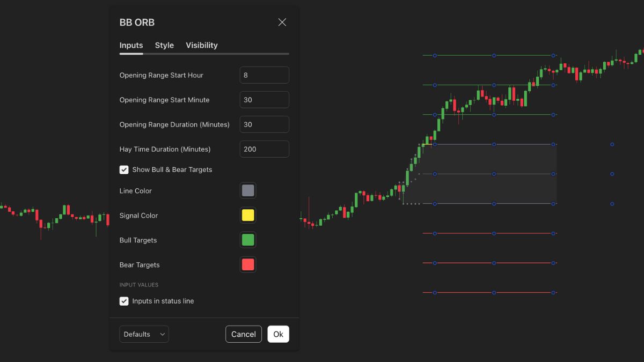Click the Hay Time Duration input

[x=264, y=149]
